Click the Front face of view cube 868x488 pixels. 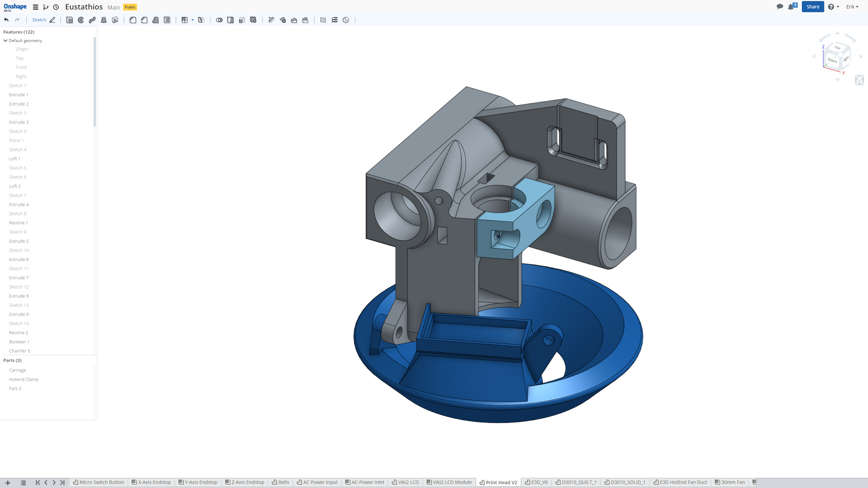[832, 61]
